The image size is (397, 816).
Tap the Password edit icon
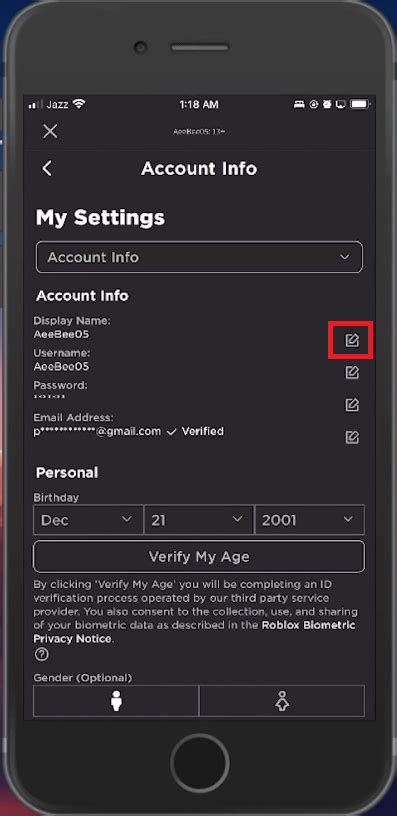pyautogui.click(x=352, y=404)
